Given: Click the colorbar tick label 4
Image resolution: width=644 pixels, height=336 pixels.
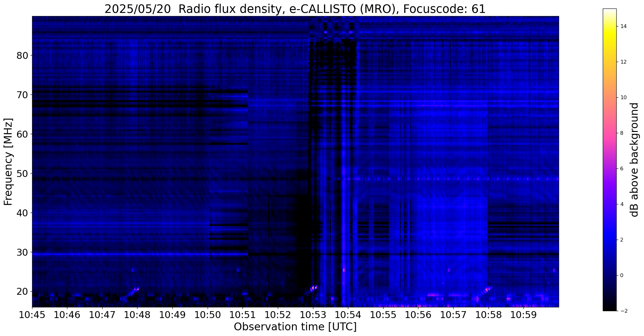Looking at the screenshot, I should 621,204.
